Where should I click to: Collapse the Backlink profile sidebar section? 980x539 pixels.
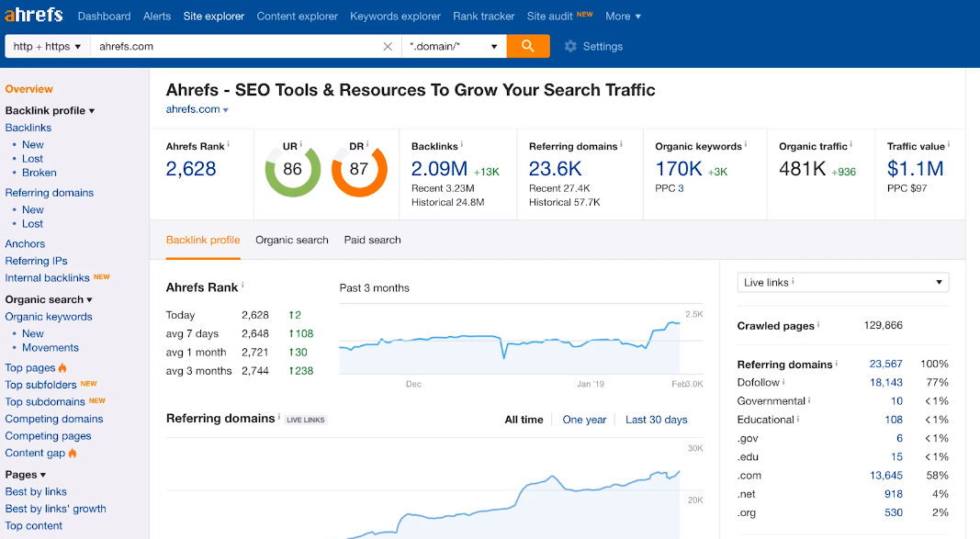coord(50,110)
